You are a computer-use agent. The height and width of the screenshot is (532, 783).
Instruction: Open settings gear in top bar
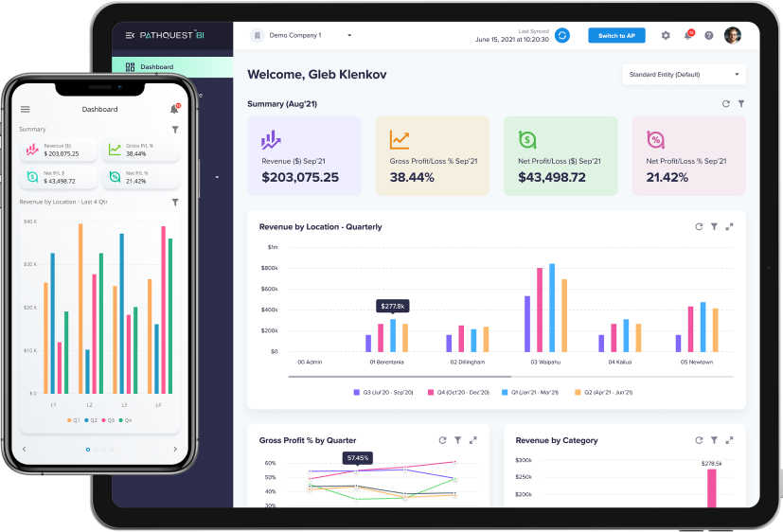coord(666,35)
